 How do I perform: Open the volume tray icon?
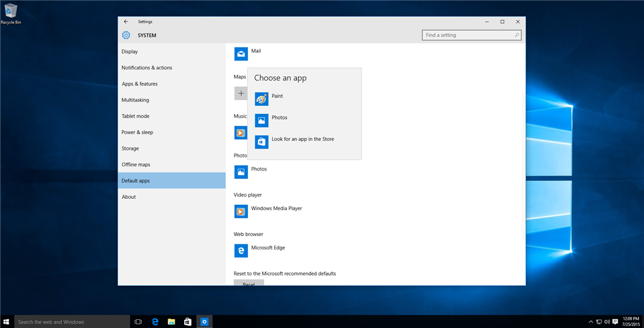pos(607,322)
